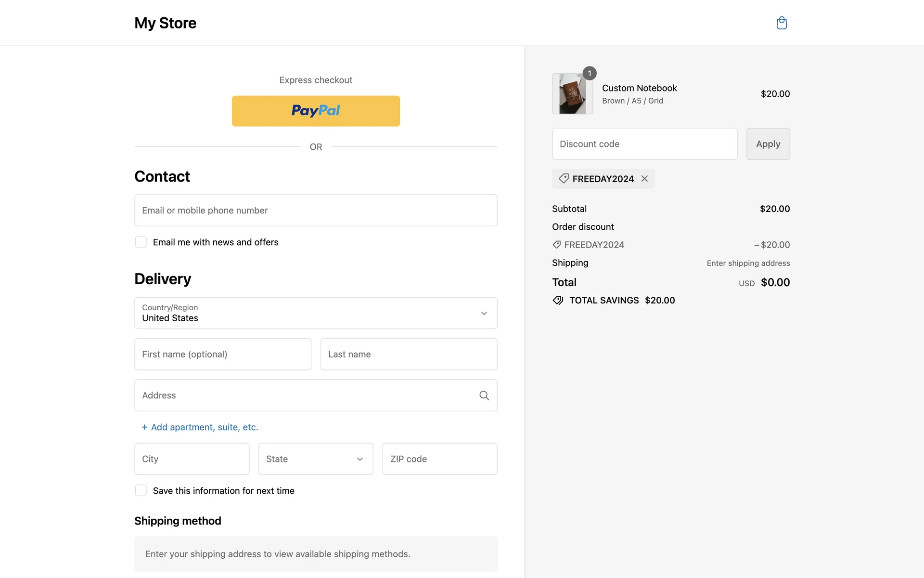Click the Total Savings tag icon
This screenshot has width=924, height=578.
coord(558,301)
